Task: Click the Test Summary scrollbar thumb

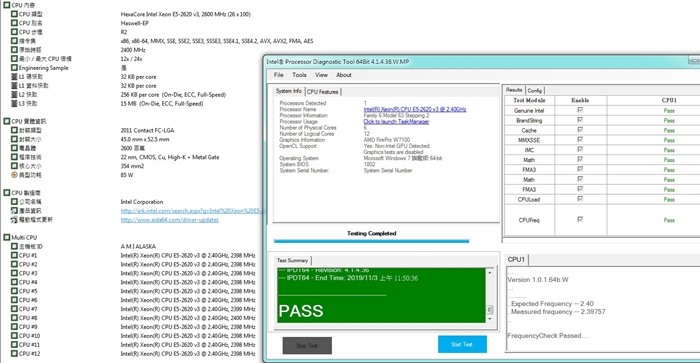Action: [x=489, y=309]
